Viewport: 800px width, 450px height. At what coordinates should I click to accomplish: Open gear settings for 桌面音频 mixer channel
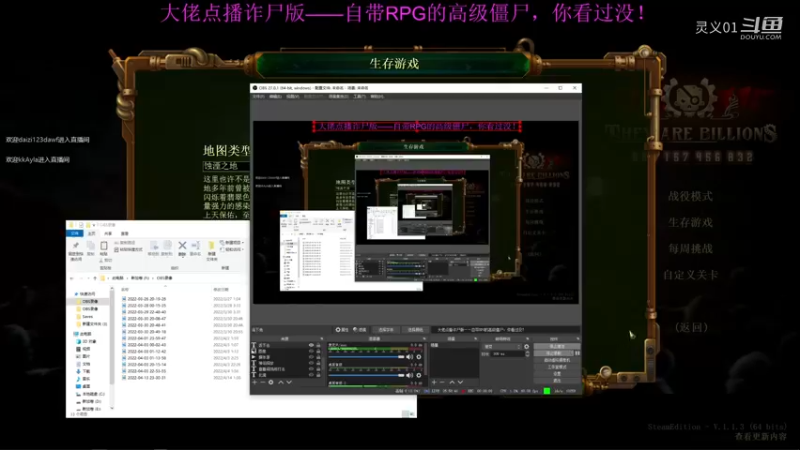(418, 376)
